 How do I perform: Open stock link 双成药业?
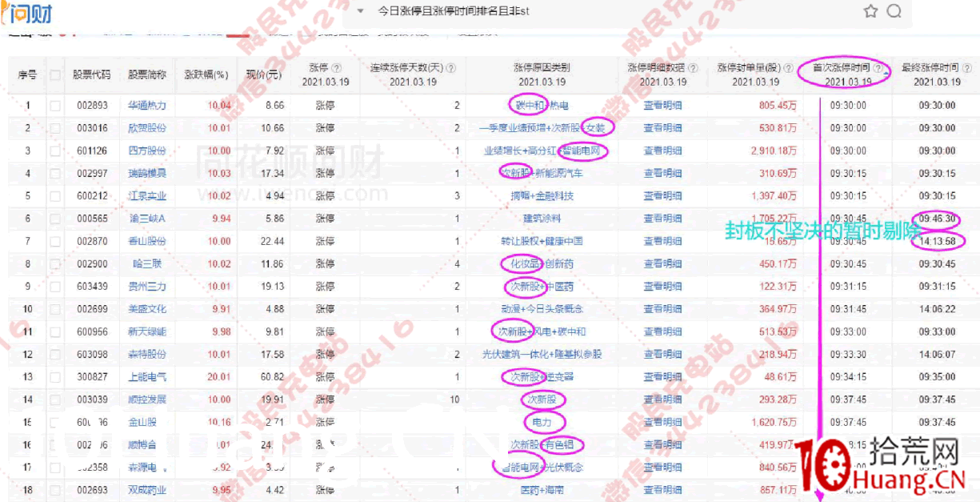147,490
